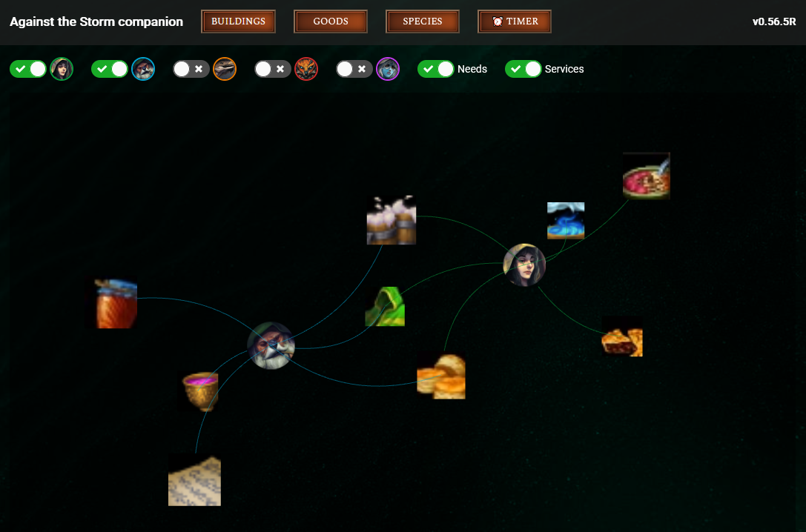The height and width of the screenshot is (532, 806).
Task: Open the Species page
Action: pos(423,21)
